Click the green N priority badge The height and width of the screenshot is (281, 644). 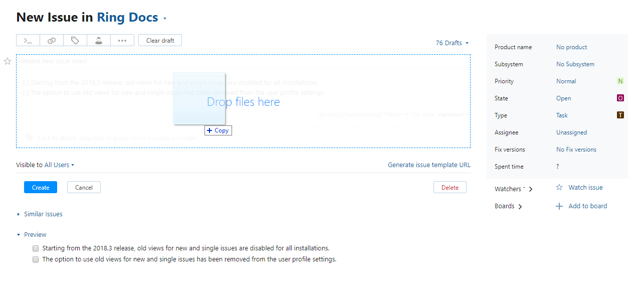tap(620, 81)
